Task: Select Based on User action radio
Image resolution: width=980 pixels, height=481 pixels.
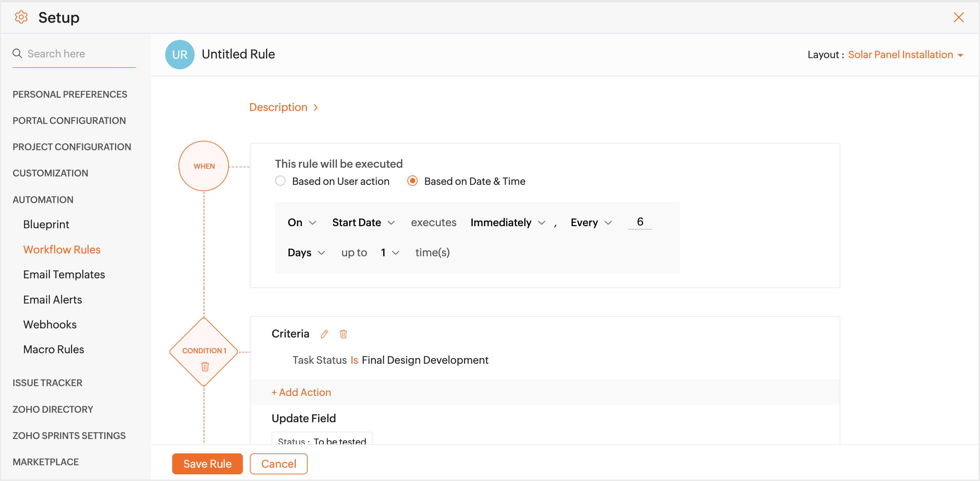Action: click(280, 181)
